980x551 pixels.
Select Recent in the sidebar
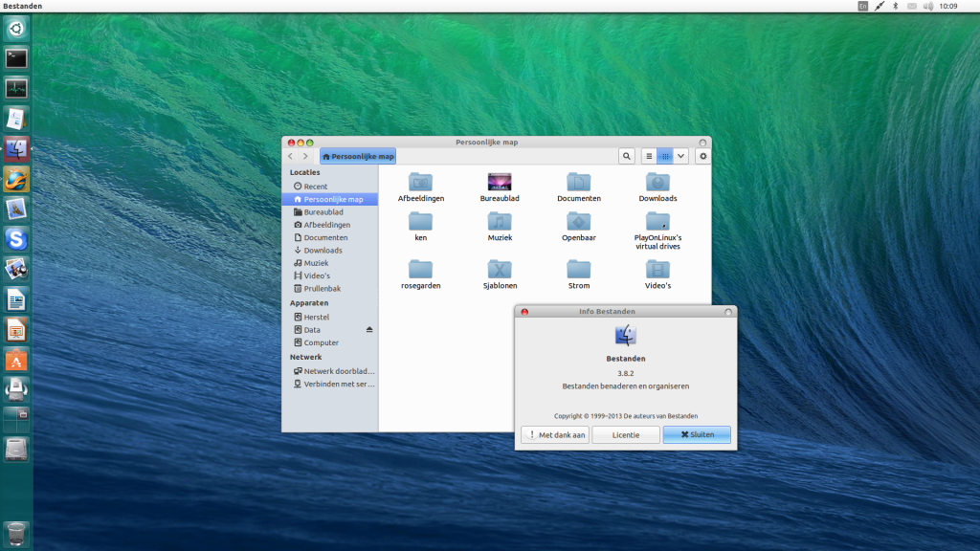tap(315, 187)
